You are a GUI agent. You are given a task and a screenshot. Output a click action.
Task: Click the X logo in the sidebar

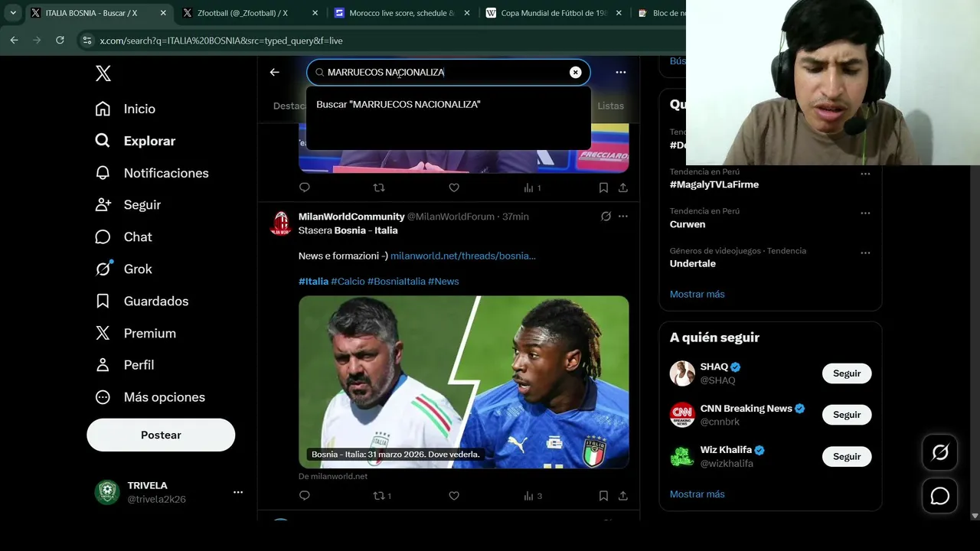pyautogui.click(x=103, y=73)
